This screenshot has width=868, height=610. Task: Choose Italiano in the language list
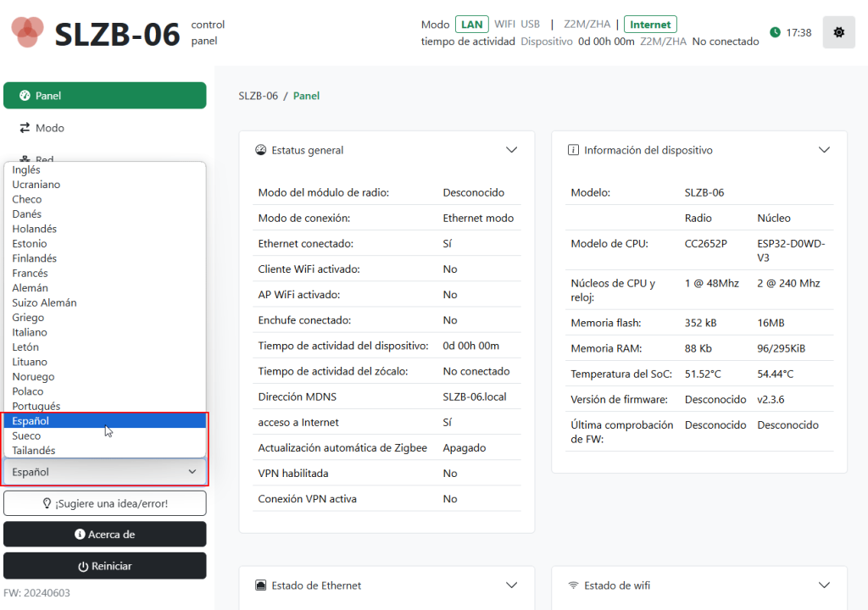coord(31,332)
